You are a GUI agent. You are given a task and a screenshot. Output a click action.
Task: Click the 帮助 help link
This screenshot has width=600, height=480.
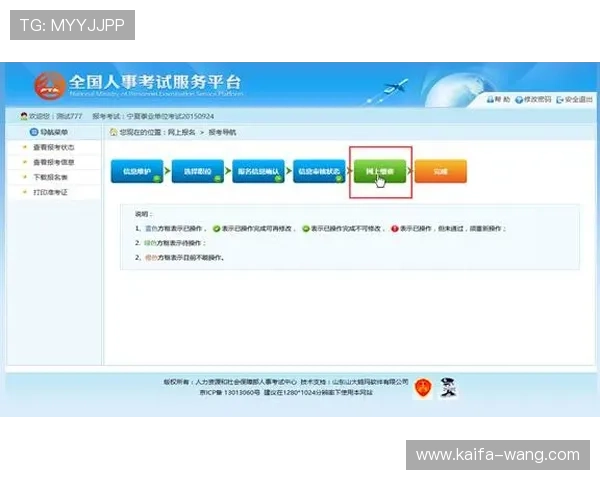coord(498,100)
